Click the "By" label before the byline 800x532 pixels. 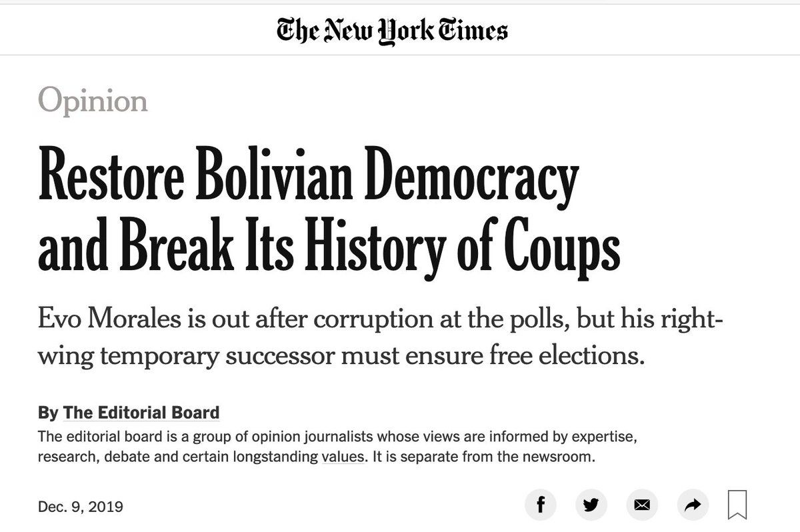(48, 413)
